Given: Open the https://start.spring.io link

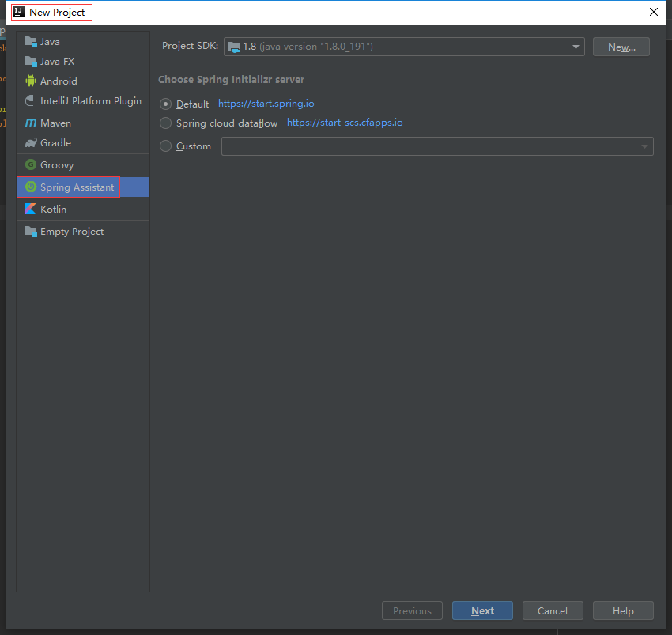Looking at the screenshot, I should click(266, 104).
